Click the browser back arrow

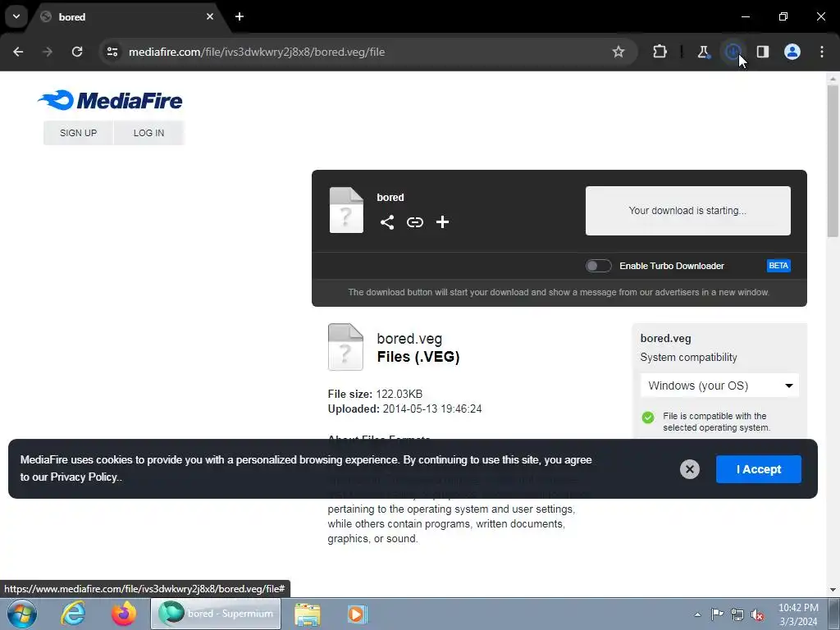[x=18, y=52]
